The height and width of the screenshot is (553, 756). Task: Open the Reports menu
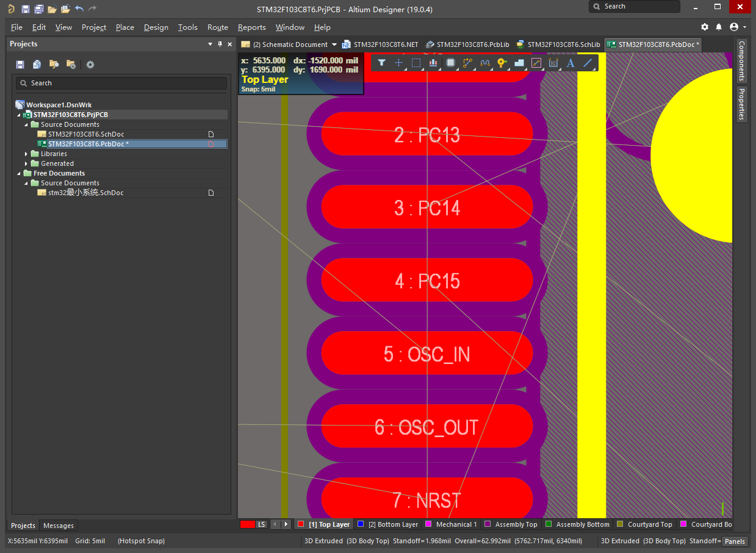[x=251, y=27]
